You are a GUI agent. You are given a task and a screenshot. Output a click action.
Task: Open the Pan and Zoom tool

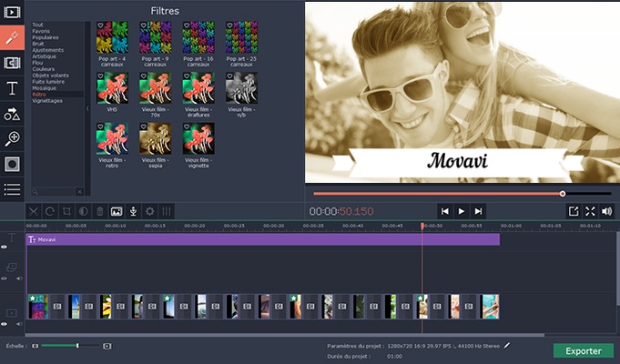click(12, 138)
